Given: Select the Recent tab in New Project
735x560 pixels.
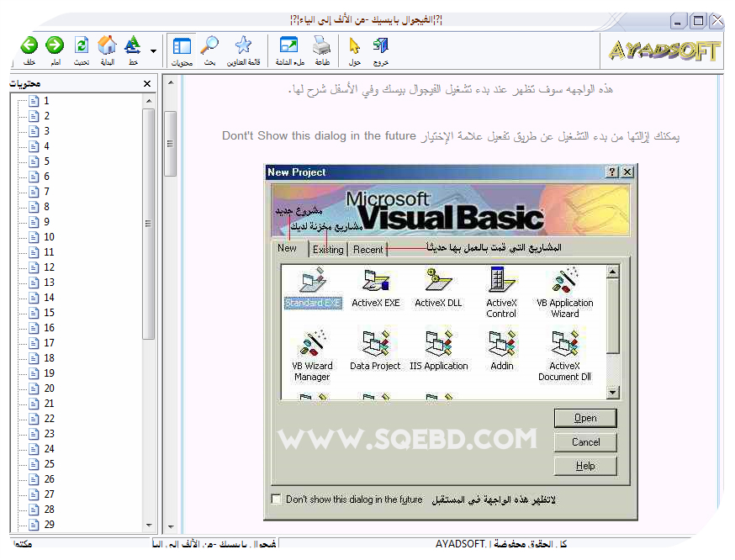Looking at the screenshot, I should tap(368, 250).
